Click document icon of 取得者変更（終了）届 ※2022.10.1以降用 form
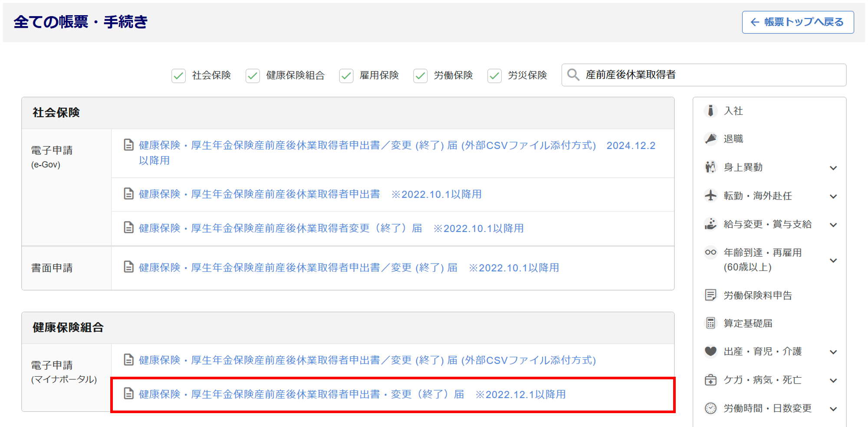 pyautogui.click(x=128, y=228)
